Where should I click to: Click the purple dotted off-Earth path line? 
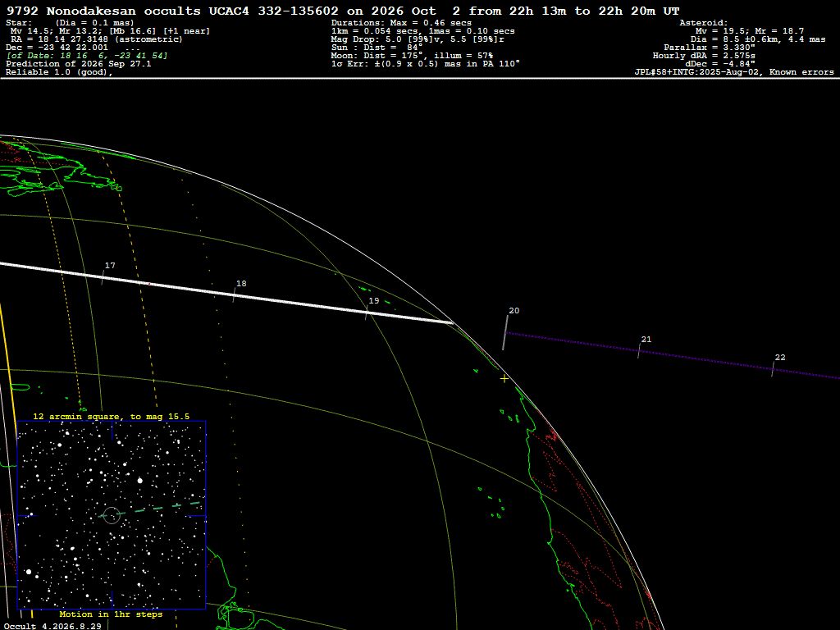(x=673, y=356)
